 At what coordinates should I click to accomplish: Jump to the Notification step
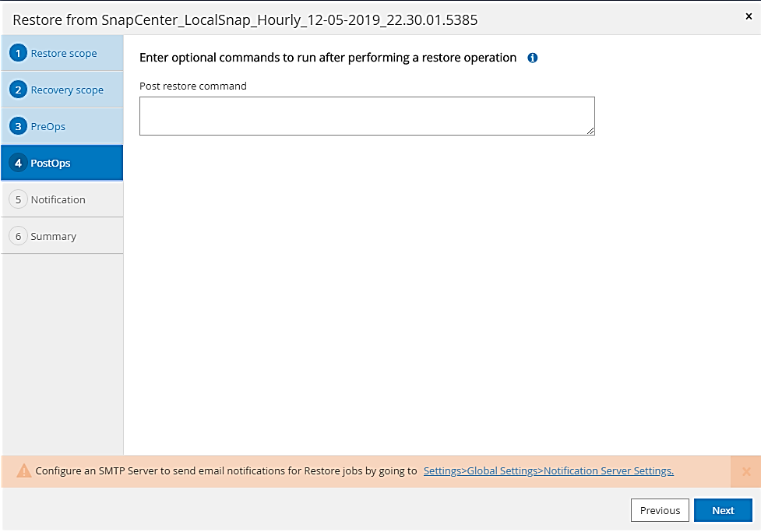coord(58,199)
